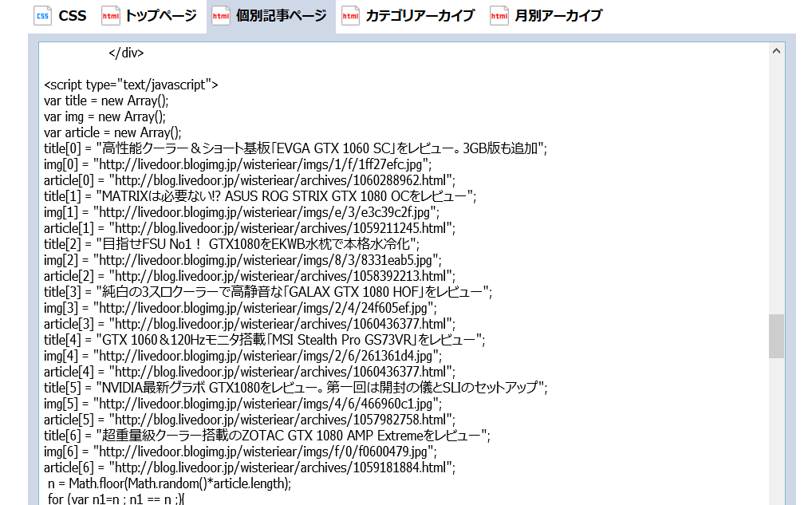The width and height of the screenshot is (812, 505).
Task: Click the img[4] 261361d4.jpg URL line
Action: 242,356
